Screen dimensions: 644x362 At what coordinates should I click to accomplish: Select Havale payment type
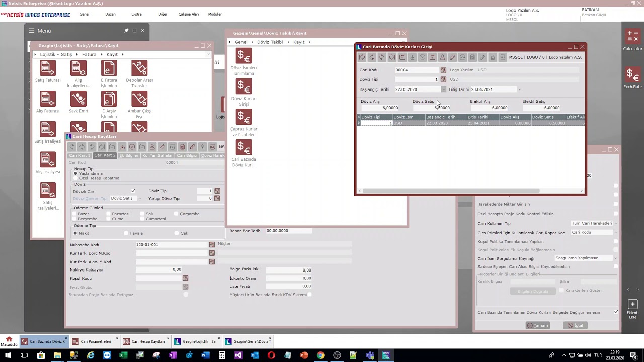coord(126,233)
